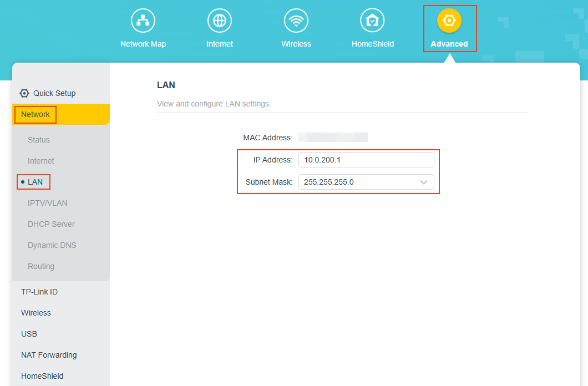Open USB in the sidebar

[x=29, y=334]
